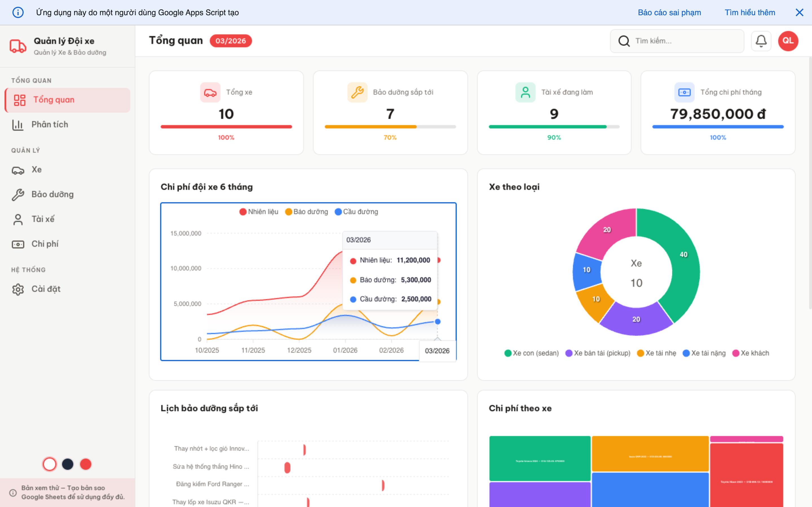Click the Bảo dưỡng sắp tới wrench icon
This screenshot has width=812, height=507.
pyautogui.click(x=357, y=92)
